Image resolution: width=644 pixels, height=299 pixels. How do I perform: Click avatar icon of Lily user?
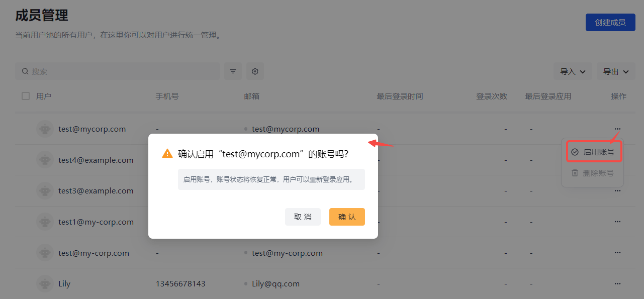coord(45,284)
